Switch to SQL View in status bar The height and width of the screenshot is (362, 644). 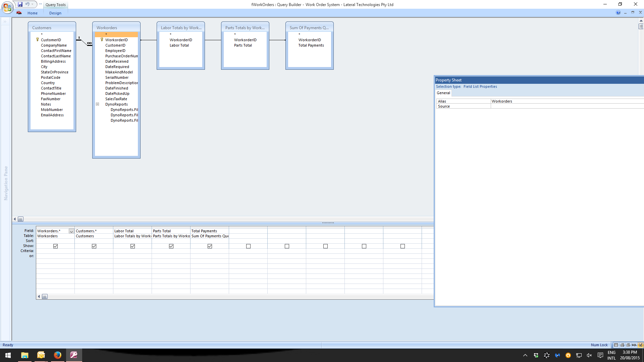click(x=634, y=345)
